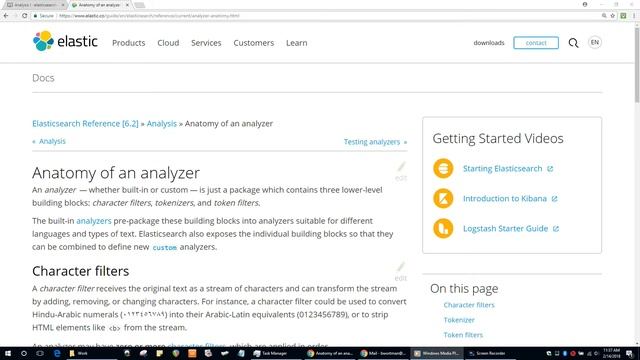The height and width of the screenshot is (360, 640).
Task: Close the Anatomy of an analyzer tab
Action: coord(127,5)
